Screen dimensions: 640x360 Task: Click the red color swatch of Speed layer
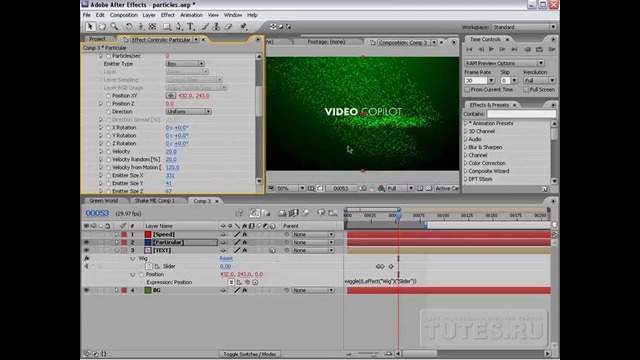click(x=148, y=234)
